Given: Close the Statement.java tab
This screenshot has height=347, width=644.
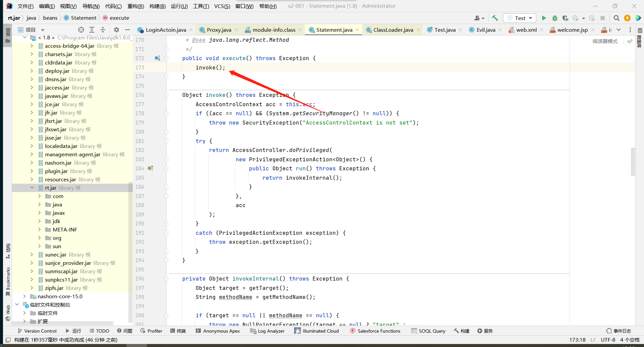Looking at the screenshot, I should pos(357,30).
